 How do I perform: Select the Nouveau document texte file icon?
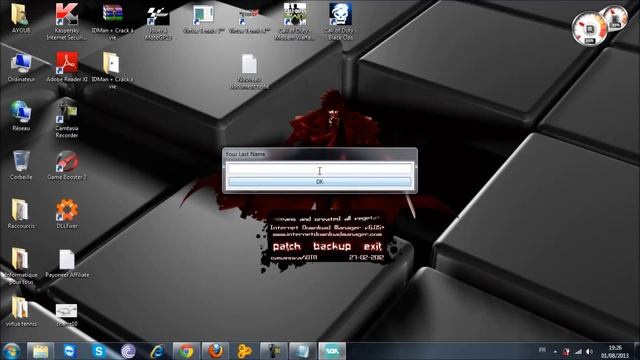coord(249,71)
